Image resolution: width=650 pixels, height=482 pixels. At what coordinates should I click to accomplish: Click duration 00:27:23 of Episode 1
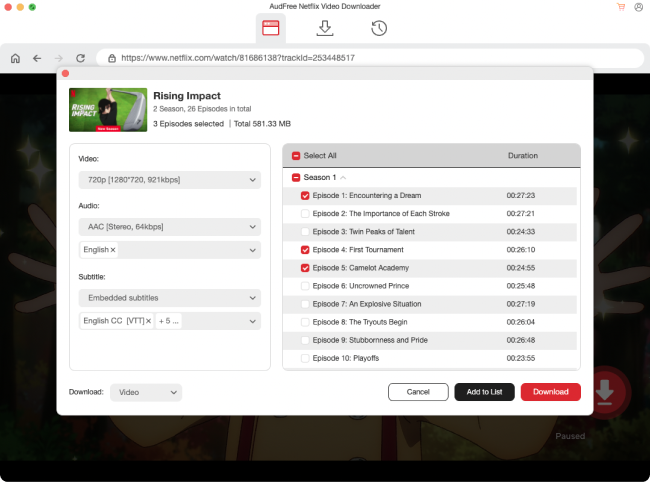(x=521, y=196)
